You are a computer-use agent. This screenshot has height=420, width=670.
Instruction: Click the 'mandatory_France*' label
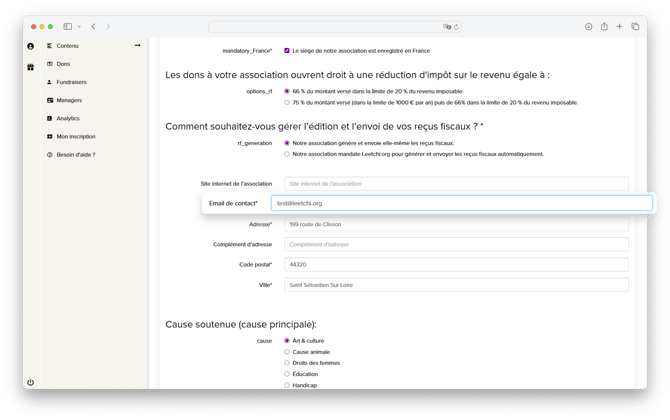[x=247, y=51]
